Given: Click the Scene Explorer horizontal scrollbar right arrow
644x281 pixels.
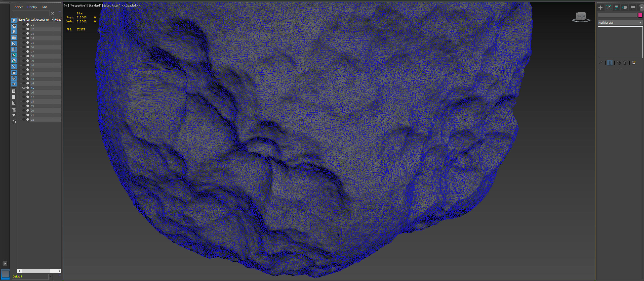Looking at the screenshot, I should point(59,271).
